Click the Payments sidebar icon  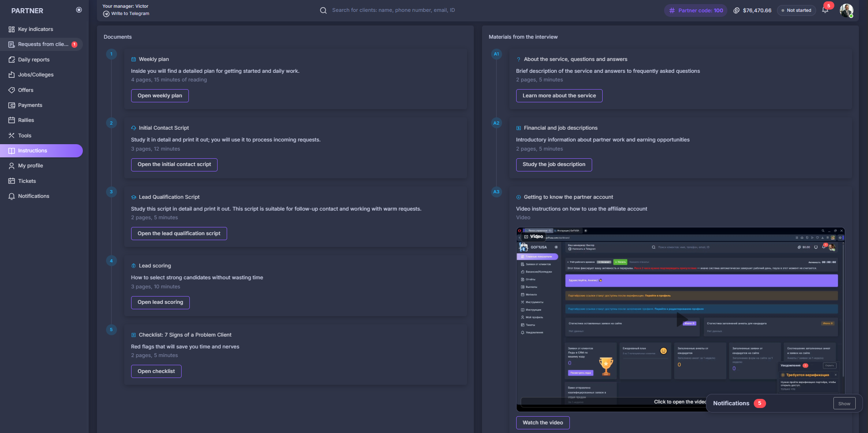tap(11, 105)
